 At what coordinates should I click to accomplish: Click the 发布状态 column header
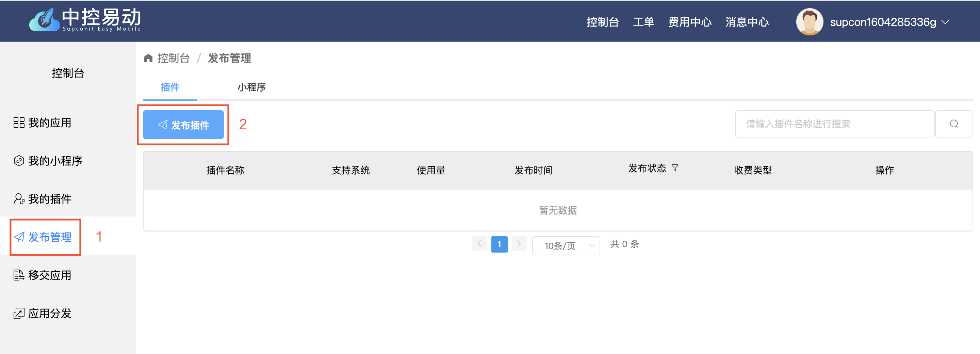(647, 168)
